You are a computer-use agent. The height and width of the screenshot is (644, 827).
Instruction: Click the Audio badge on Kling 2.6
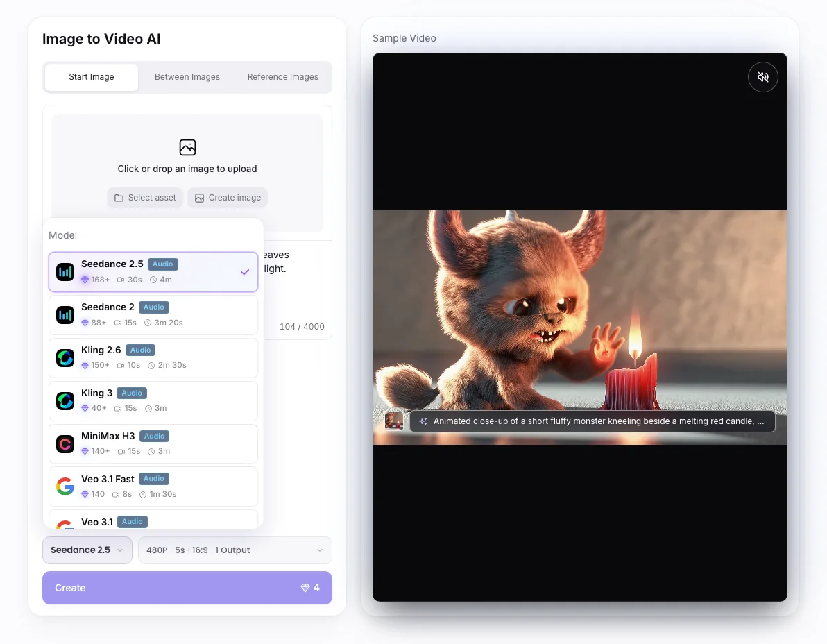(140, 350)
